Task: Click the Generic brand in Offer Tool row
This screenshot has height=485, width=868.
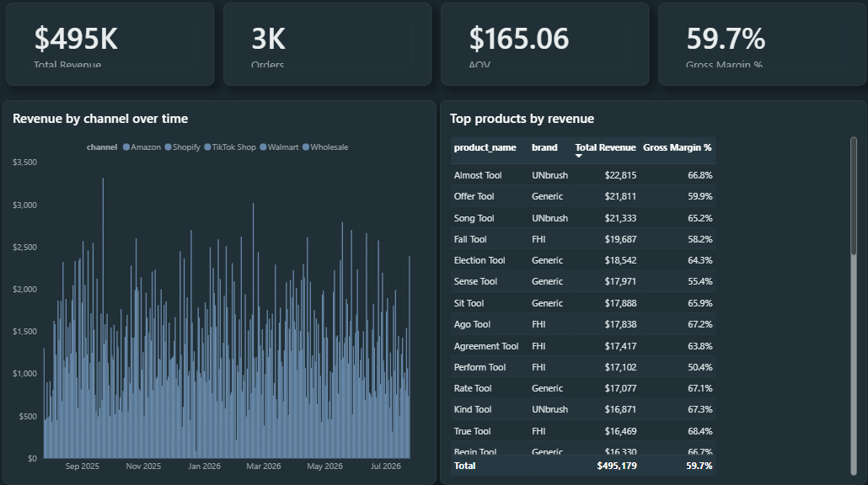Action: (548, 196)
